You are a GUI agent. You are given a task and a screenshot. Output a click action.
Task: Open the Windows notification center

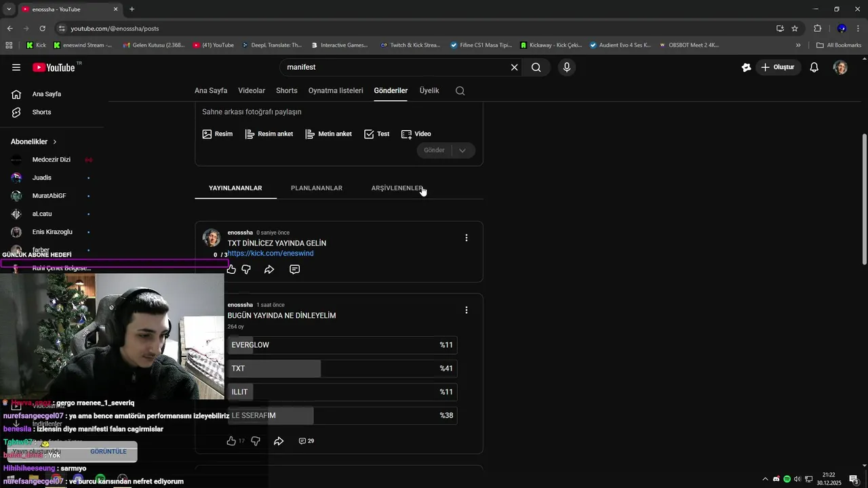pyautogui.click(x=854, y=479)
